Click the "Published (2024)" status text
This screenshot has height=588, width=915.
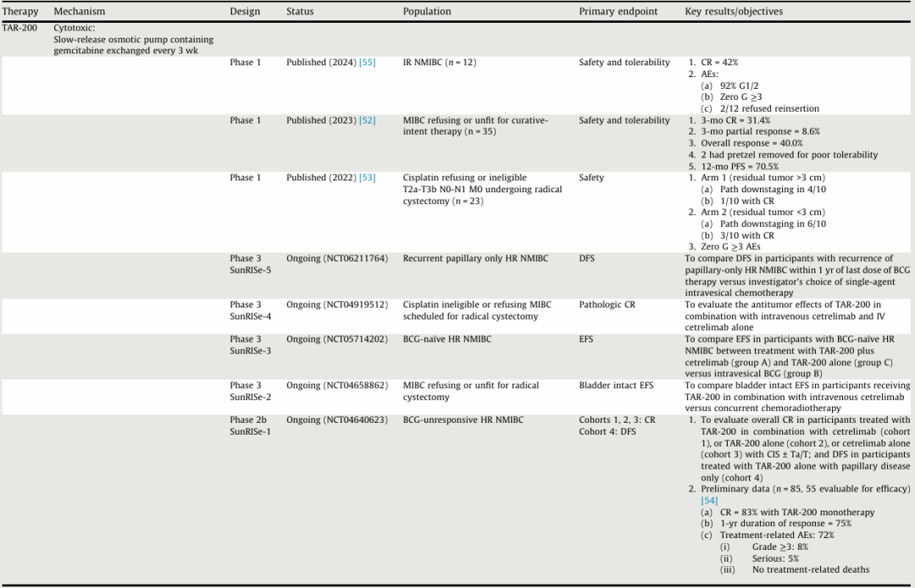pyautogui.click(x=322, y=63)
